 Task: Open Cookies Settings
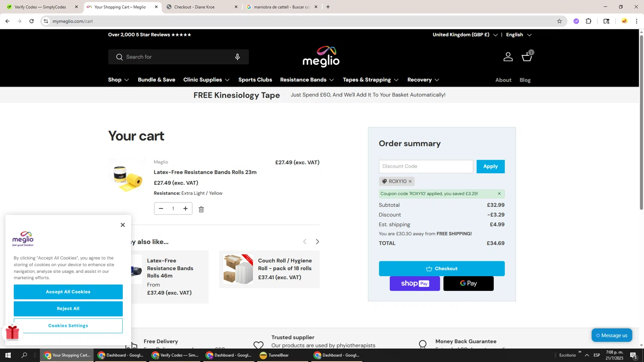68,326
